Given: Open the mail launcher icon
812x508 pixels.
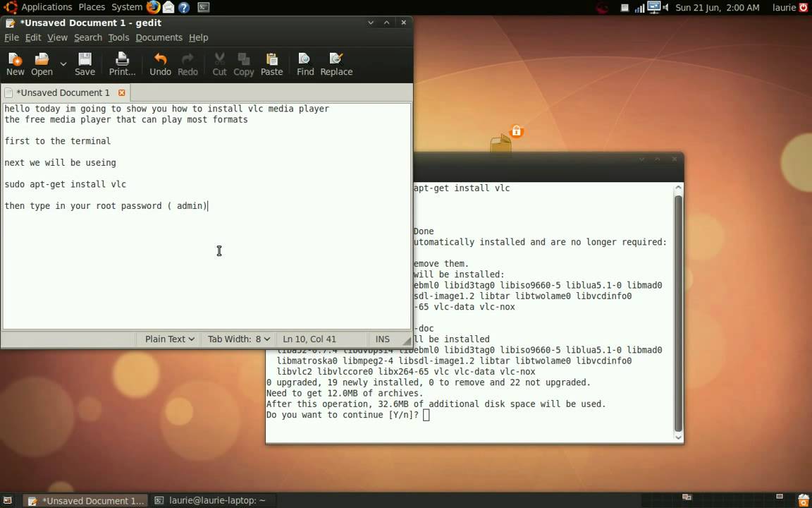Looking at the screenshot, I should 168,7.
